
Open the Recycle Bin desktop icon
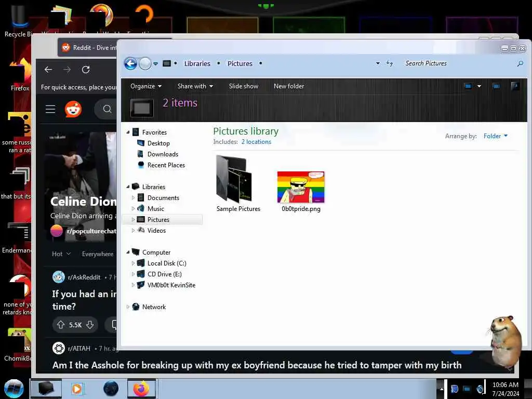(19, 20)
